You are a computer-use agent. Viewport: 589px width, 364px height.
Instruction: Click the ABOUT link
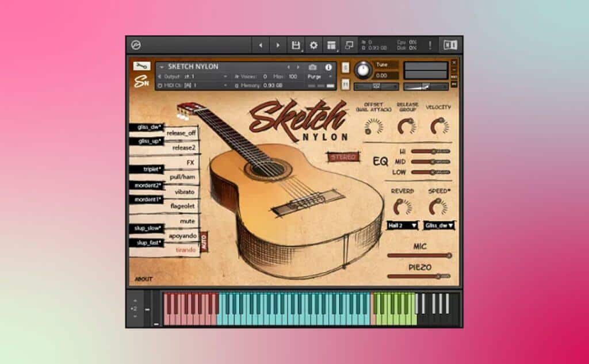pyautogui.click(x=144, y=279)
